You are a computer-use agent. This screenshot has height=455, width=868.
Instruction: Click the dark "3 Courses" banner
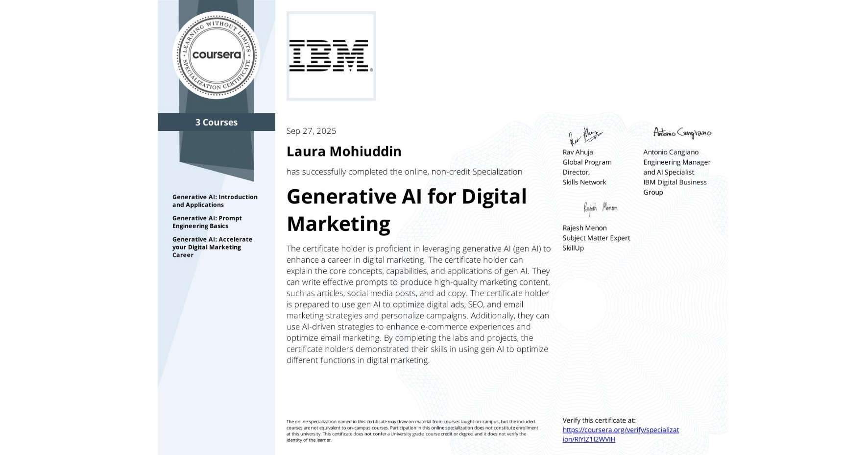coord(216,122)
